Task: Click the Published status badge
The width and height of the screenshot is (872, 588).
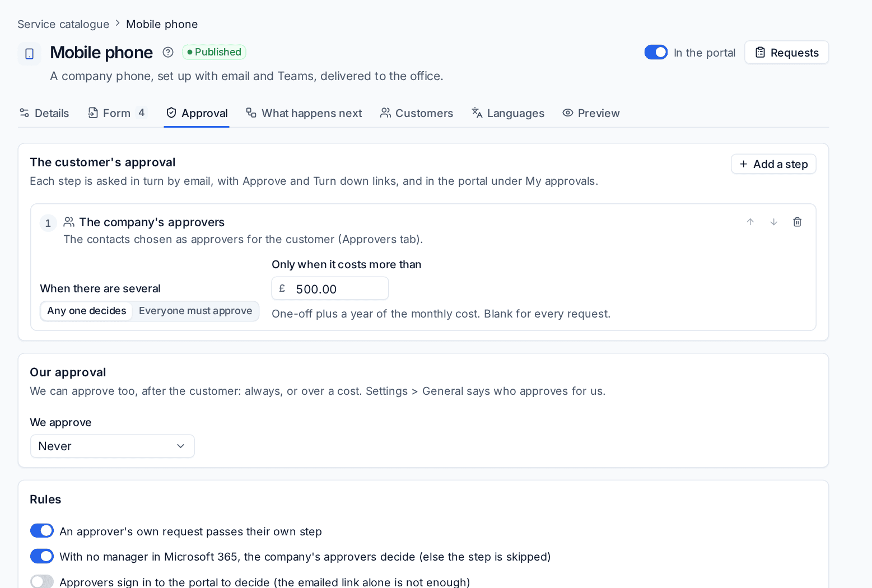Action: tap(214, 52)
